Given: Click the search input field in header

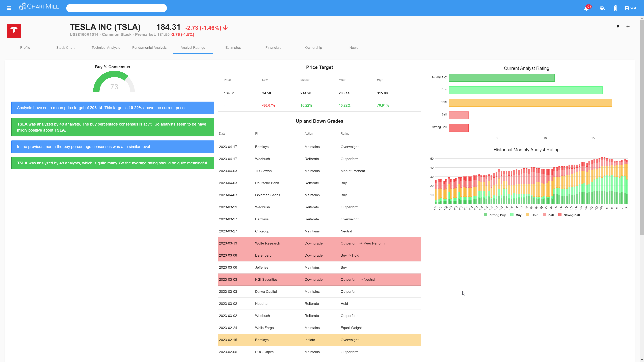Looking at the screenshot, I should point(116,8).
